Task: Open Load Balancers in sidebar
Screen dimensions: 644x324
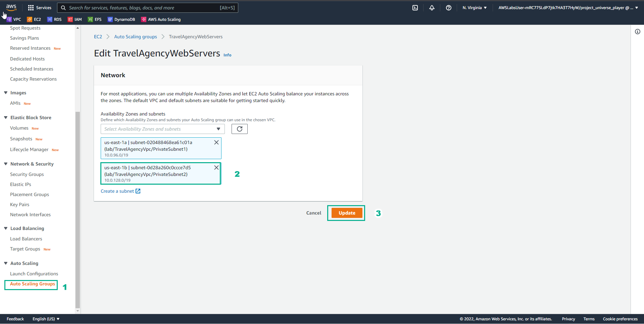Action: click(x=26, y=239)
